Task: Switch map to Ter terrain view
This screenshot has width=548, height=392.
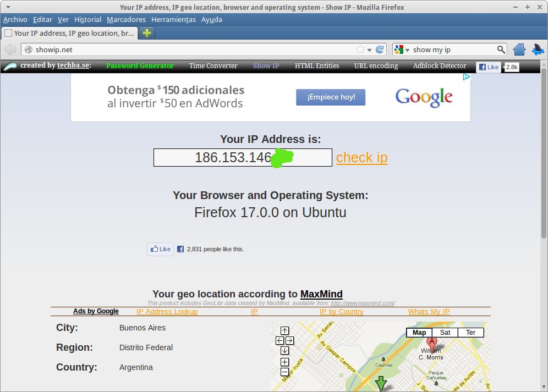Action: (x=471, y=333)
